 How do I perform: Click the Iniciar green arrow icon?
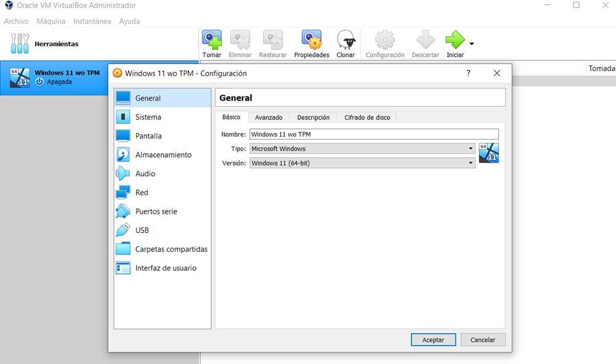tap(455, 40)
